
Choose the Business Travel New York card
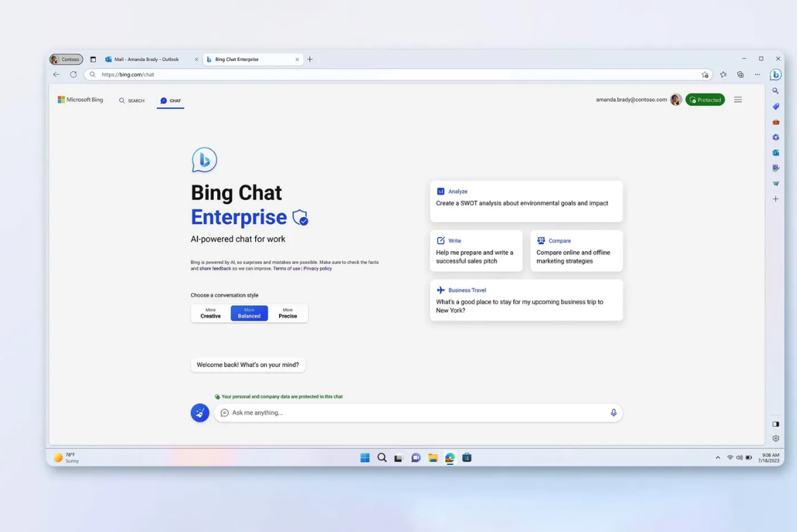coord(526,300)
